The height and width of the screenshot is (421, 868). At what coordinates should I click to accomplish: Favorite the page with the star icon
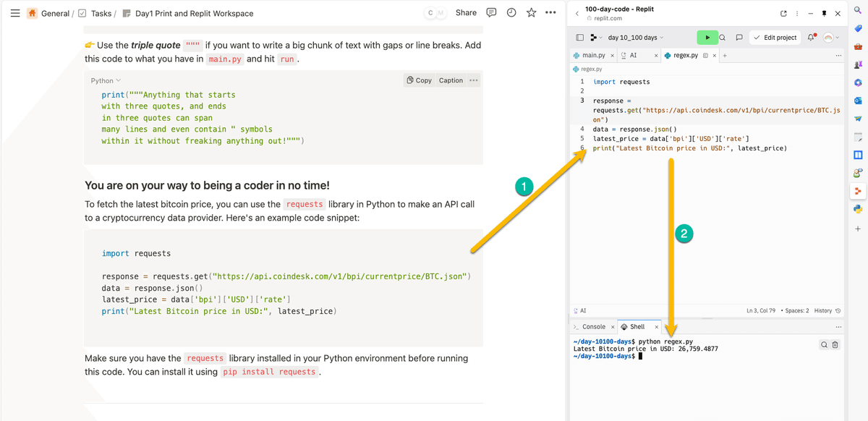[x=531, y=12]
